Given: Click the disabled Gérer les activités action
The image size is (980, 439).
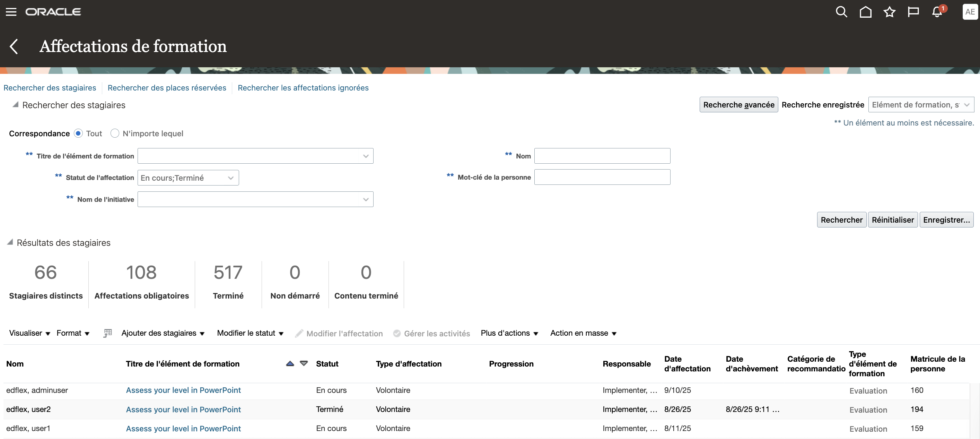Looking at the screenshot, I should (431, 334).
